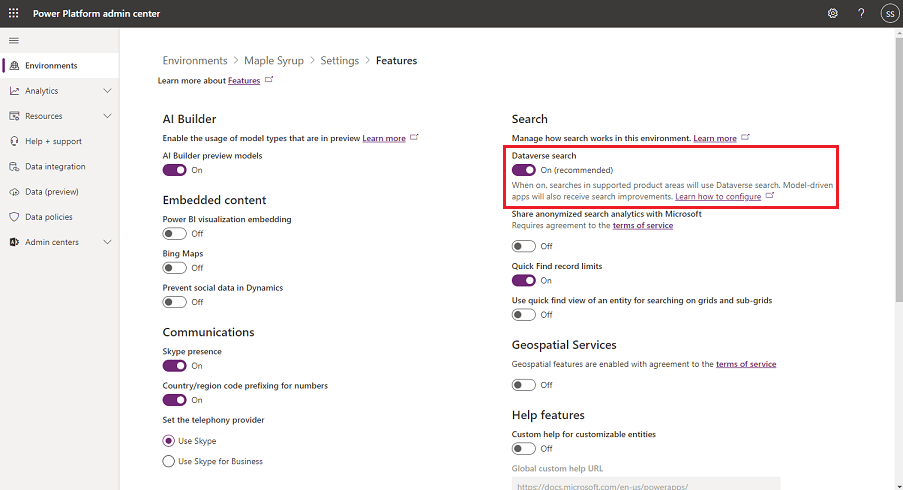Image resolution: width=903 pixels, height=490 pixels.
Task: Toggle quick find view for grids and sub-grids
Action: click(x=523, y=314)
